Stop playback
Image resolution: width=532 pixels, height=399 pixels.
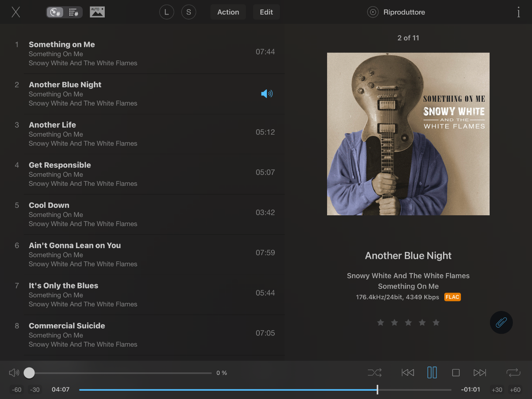coord(456,373)
